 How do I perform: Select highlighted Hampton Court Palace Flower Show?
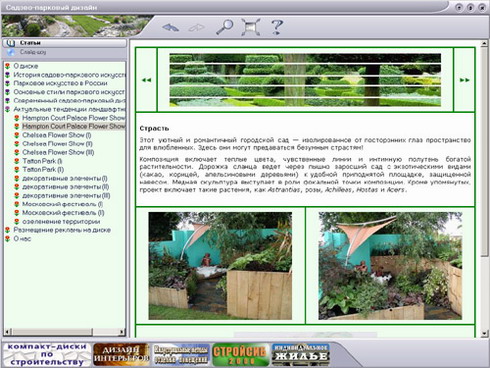[x=74, y=126]
